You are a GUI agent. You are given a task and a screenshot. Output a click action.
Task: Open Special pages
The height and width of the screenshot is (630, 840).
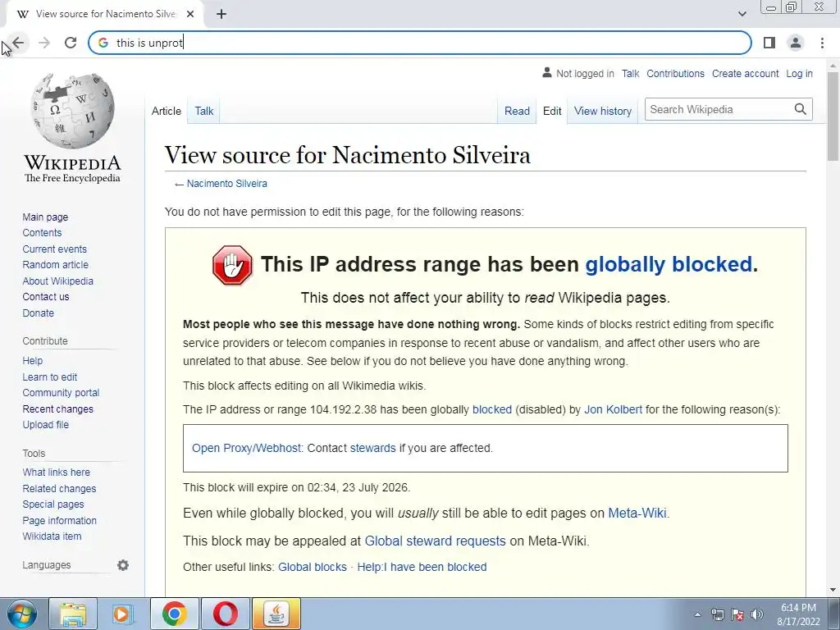[53, 504]
